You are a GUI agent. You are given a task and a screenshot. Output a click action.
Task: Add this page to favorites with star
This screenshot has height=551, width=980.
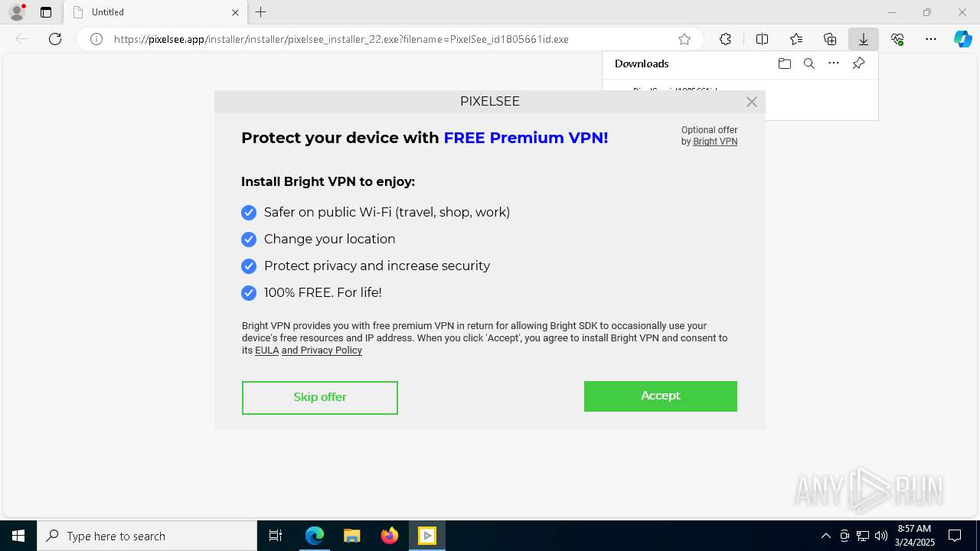click(684, 39)
